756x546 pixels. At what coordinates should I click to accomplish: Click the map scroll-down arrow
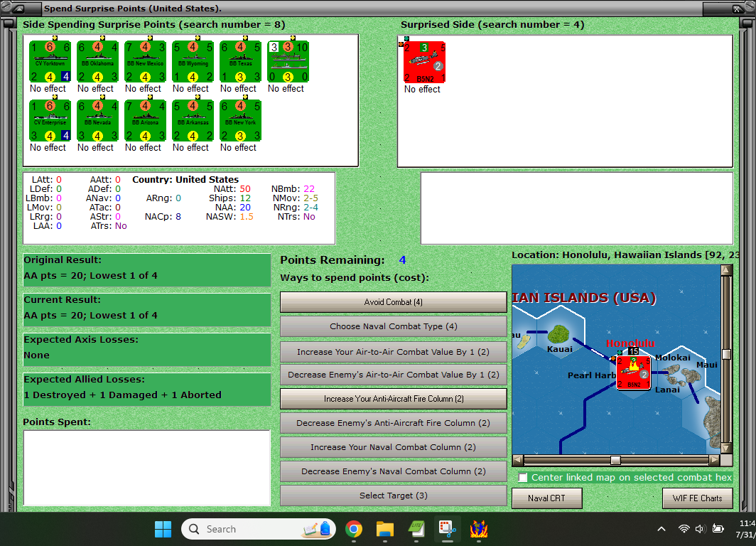[726, 448]
